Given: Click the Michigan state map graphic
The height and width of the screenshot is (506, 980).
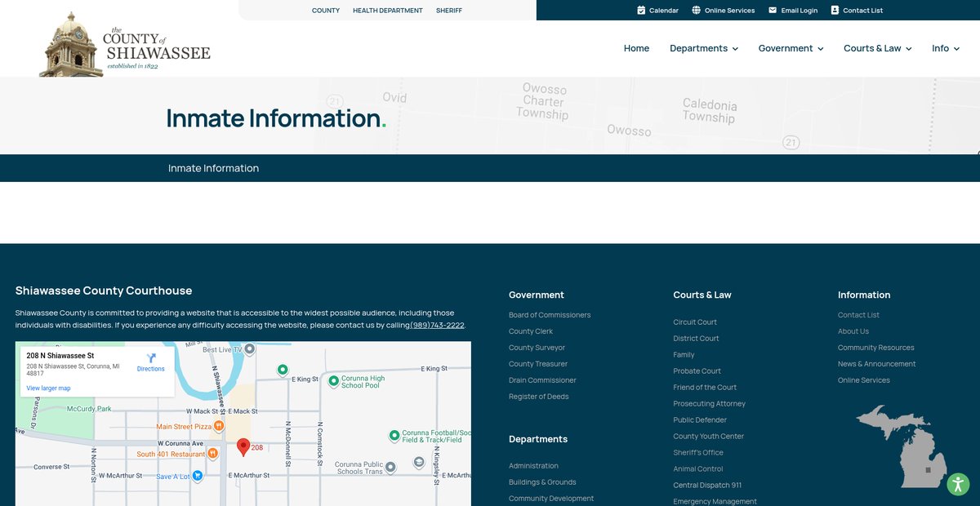Looking at the screenshot, I should pos(902,446).
